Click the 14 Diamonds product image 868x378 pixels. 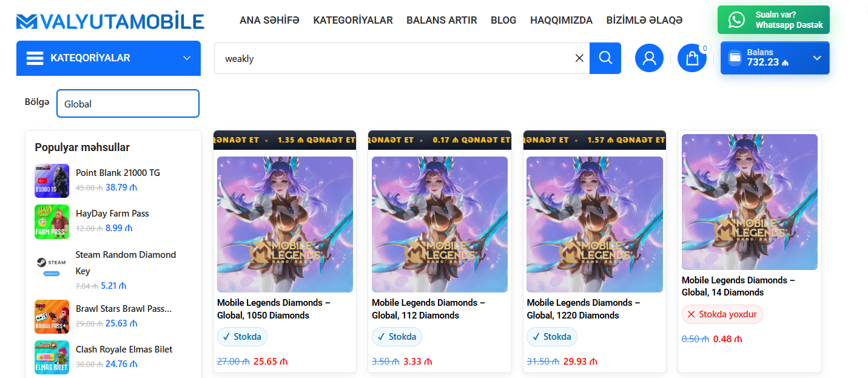click(x=749, y=202)
